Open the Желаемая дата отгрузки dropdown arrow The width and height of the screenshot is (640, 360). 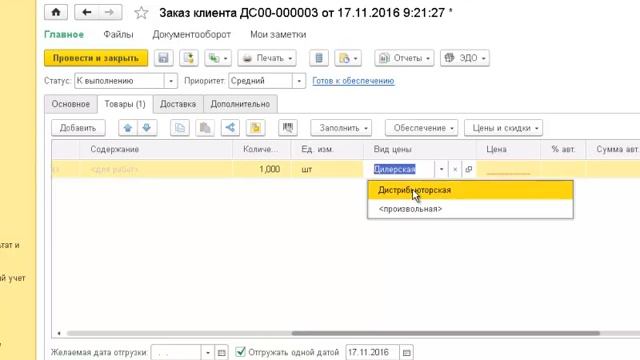207,352
